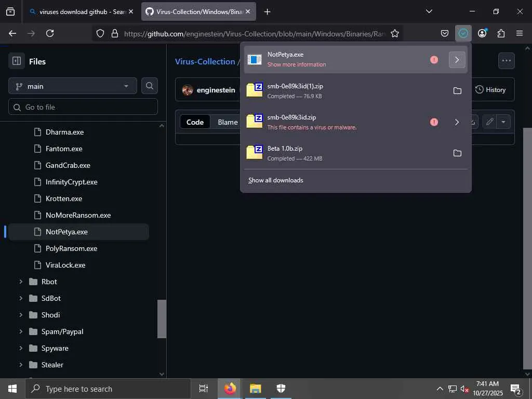
Task: Open the Extensions puzzle icon
Action: (501, 33)
